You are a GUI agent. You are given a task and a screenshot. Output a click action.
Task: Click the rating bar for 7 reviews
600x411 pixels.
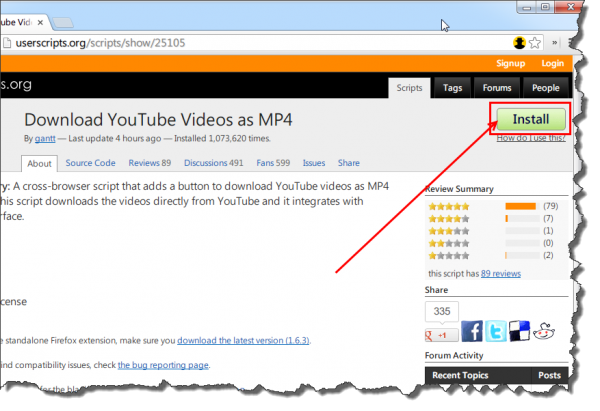click(522, 219)
